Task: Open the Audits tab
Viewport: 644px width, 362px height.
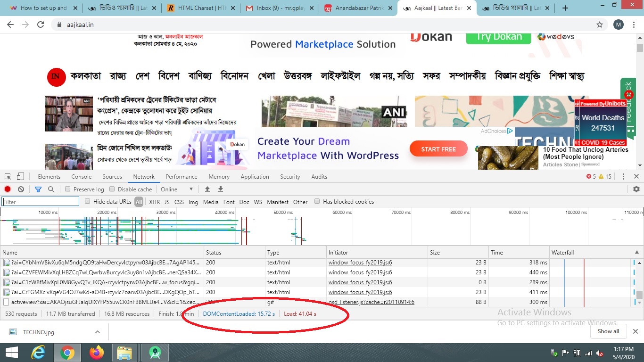Action: coord(319,177)
